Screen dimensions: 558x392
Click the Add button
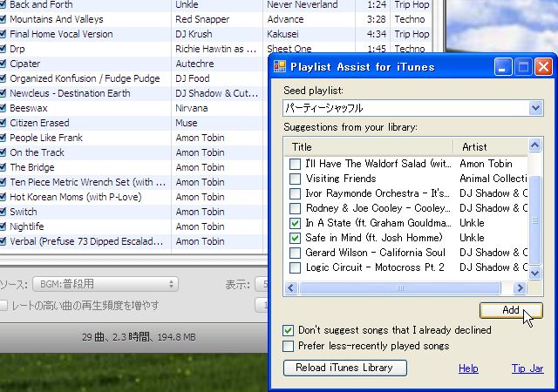point(511,310)
